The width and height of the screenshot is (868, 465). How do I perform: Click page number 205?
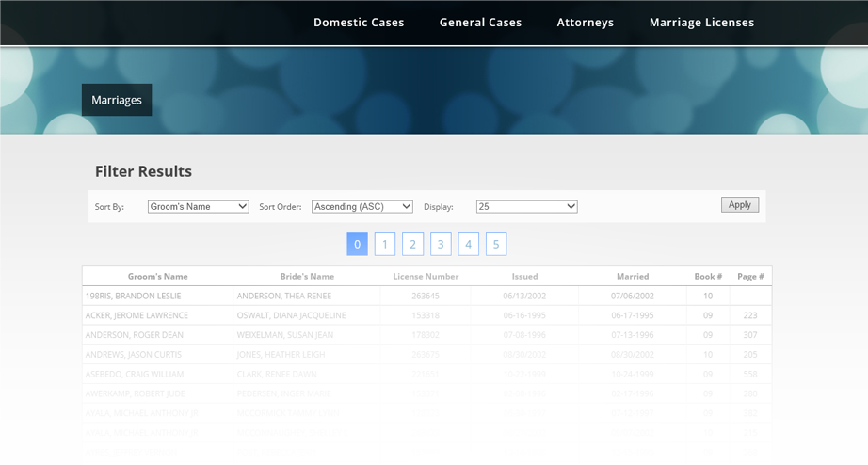[x=750, y=355]
